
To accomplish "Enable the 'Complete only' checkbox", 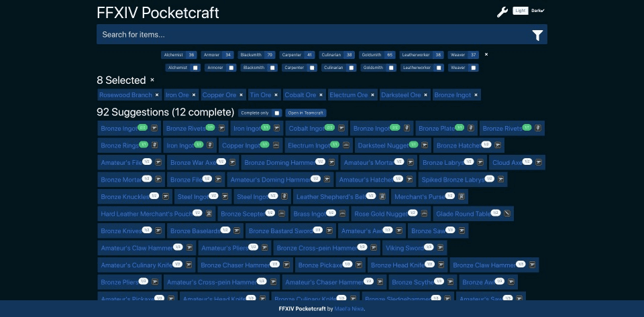I will pyautogui.click(x=277, y=113).
